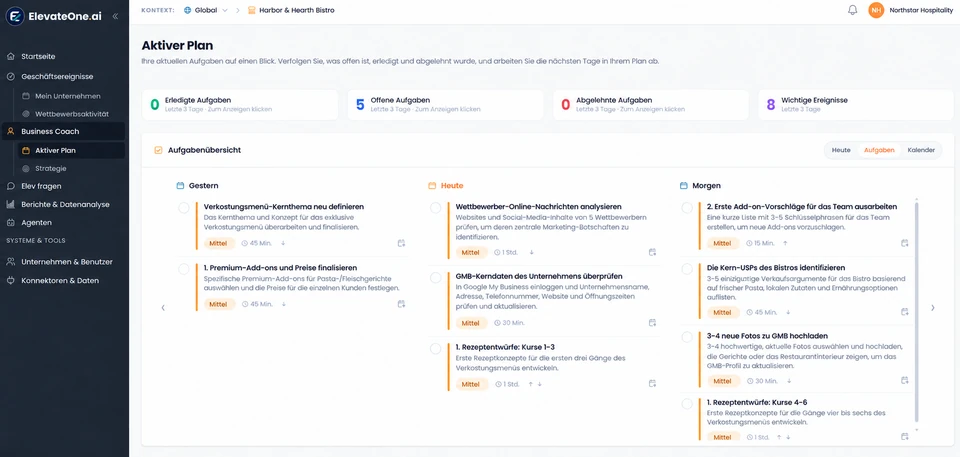Image resolution: width=960 pixels, height=457 pixels.
Task: Check off Verkostungsmenü-Kernthema neu definieren task
Action: coord(184,208)
